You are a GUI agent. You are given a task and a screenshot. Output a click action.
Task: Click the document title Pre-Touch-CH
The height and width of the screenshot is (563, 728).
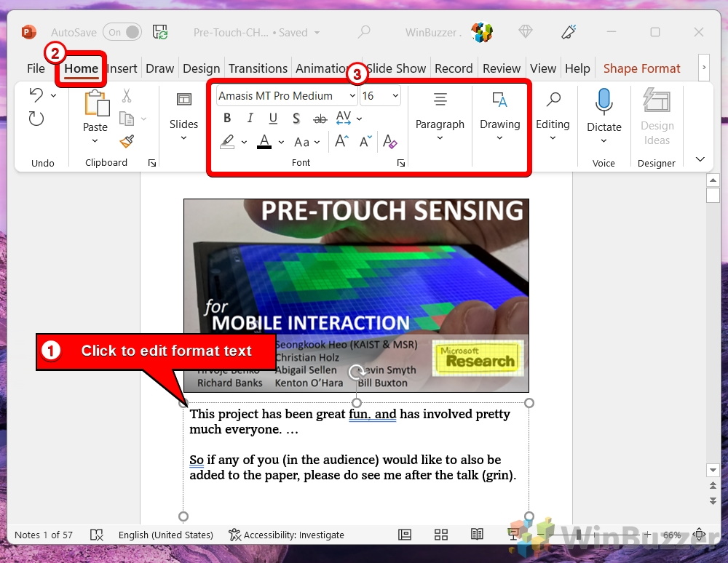(231, 33)
